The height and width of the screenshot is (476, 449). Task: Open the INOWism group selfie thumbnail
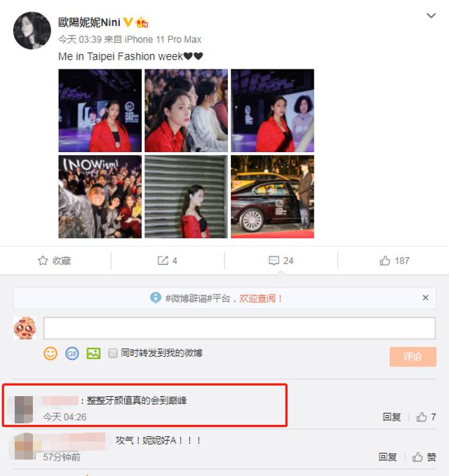[x=100, y=197]
